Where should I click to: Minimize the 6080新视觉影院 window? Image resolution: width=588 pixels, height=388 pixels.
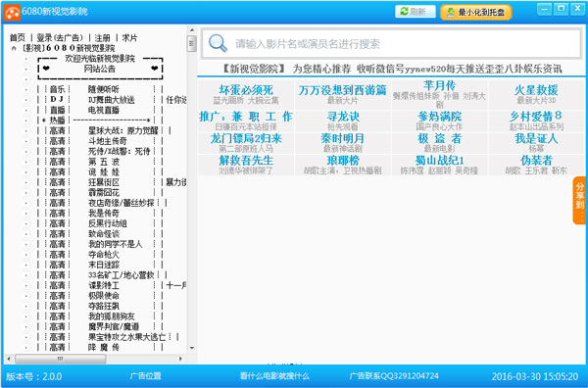pyautogui.click(x=544, y=9)
